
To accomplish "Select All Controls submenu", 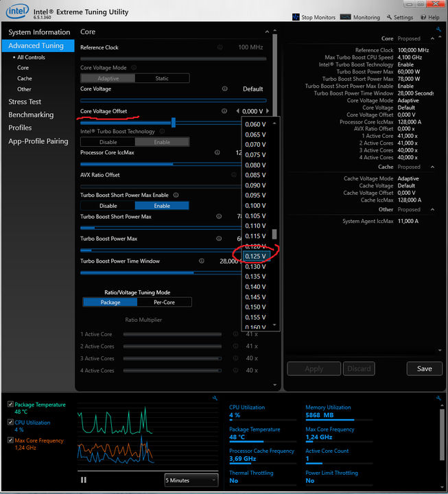I will pos(31,58).
